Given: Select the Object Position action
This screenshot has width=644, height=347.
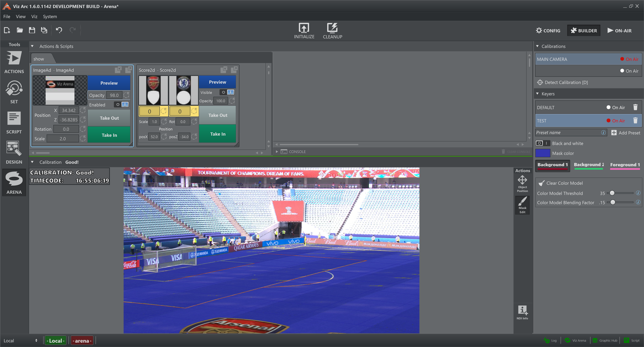Looking at the screenshot, I should [x=522, y=184].
